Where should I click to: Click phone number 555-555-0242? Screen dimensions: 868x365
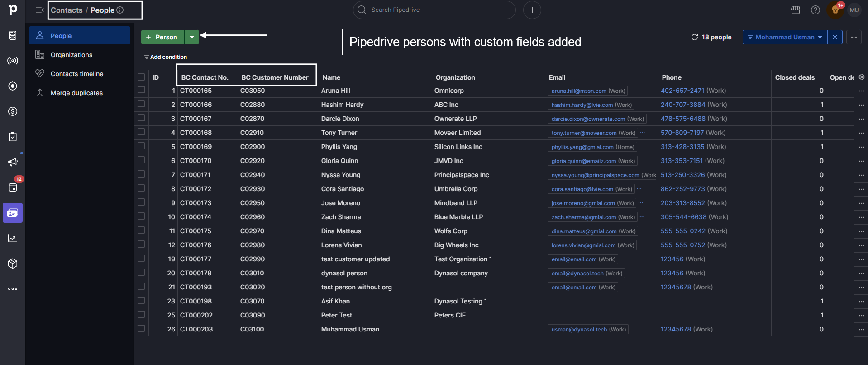(x=683, y=231)
